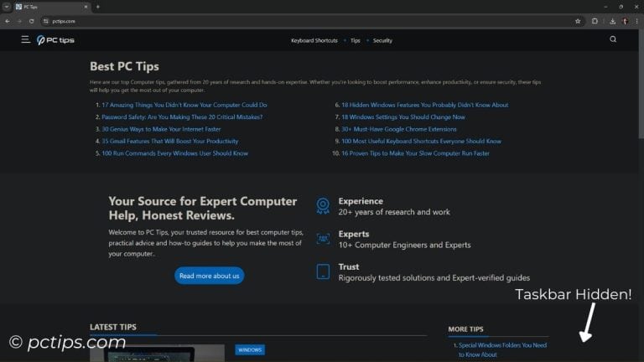The width and height of the screenshot is (644, 362).
Task: View site information icon in address bar
Action: (46, 21)
